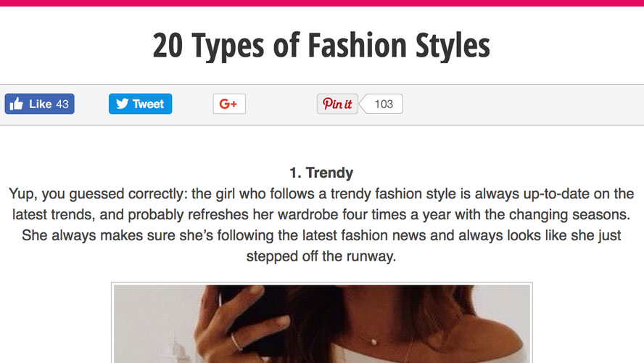
Task: Click the necklace pendant in the photo
Action: point(374,340)
